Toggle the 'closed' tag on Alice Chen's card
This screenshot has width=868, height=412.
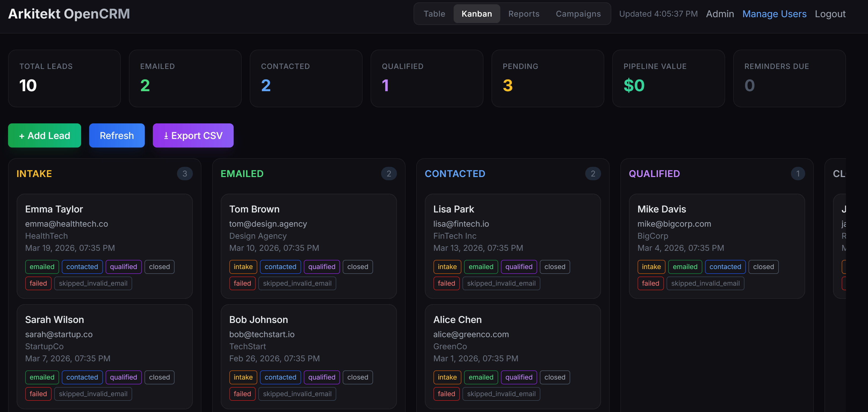555,377
